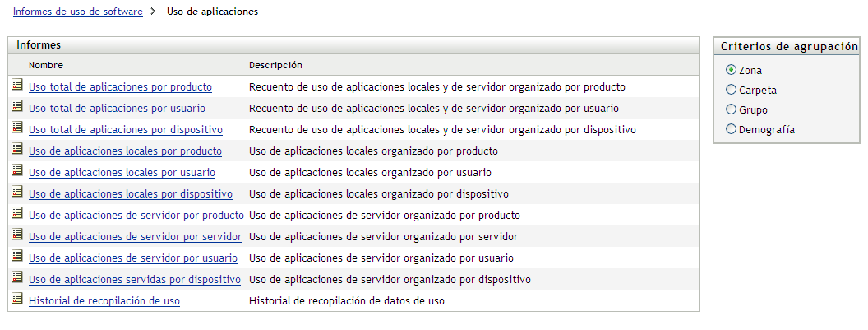Screen dimensions: 868x330
Task: Click report icon beside Uso total de aplicaciones por usuario
Action: pyautogui.click(x=16, y=106)
